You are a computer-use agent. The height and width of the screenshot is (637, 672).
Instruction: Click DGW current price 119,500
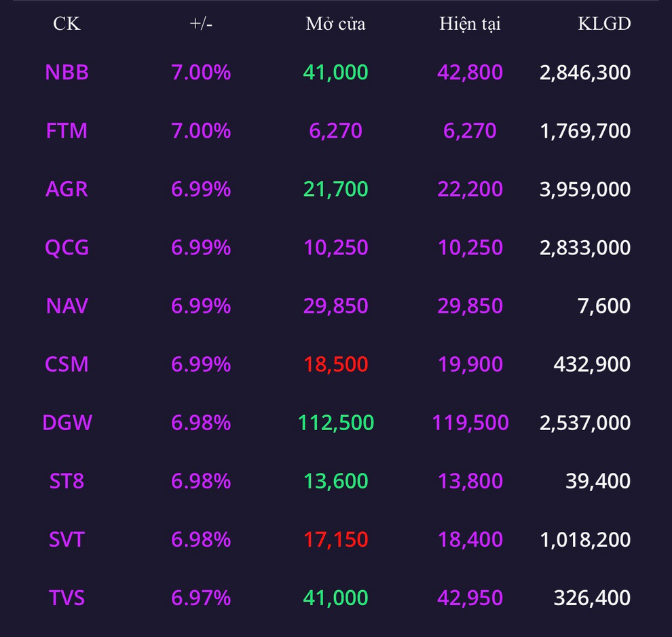470,423
